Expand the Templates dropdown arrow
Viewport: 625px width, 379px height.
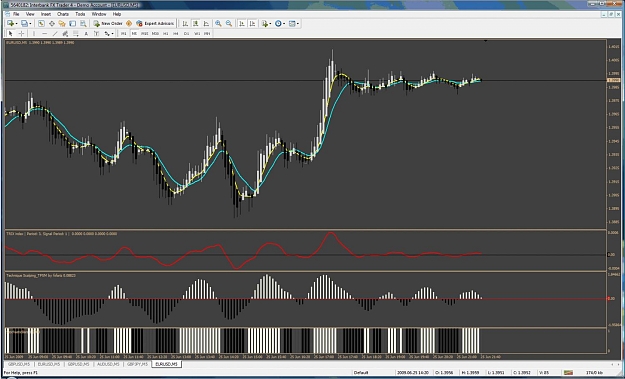coord(298,24)
